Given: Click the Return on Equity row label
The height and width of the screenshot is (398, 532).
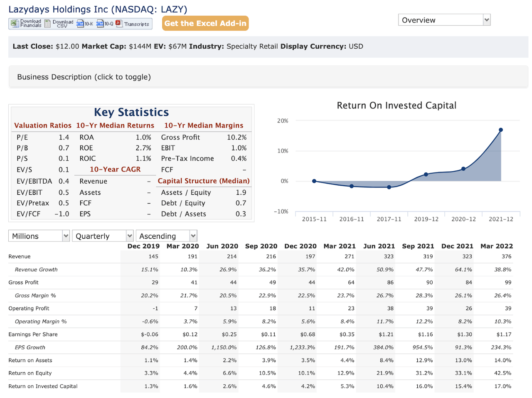Looking at the screenshot, I should click(30, 373).
